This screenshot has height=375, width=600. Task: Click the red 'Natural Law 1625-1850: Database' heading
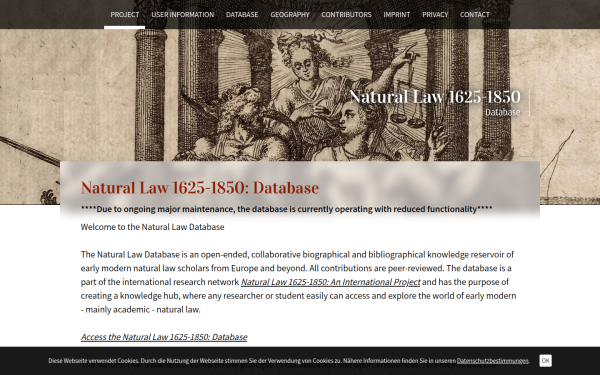200,188
